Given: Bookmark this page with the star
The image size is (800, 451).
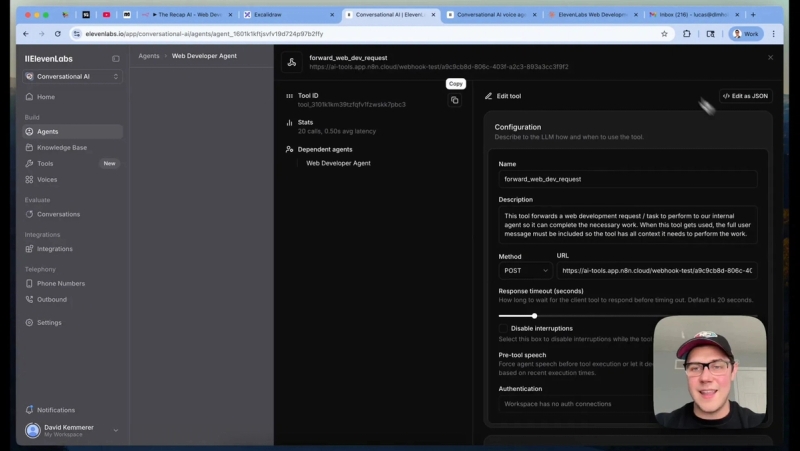Looking at the screenshot, I should coord(664,34).
